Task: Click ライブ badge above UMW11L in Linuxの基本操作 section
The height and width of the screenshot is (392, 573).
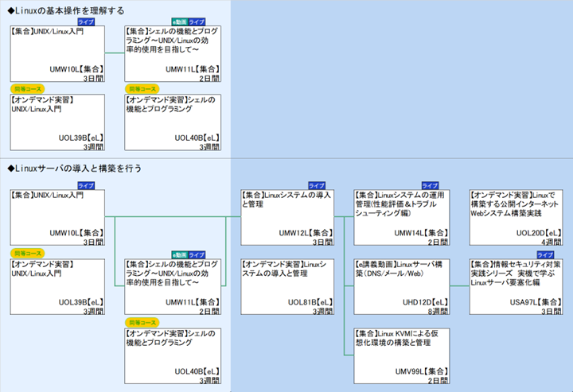Action: 197,22
